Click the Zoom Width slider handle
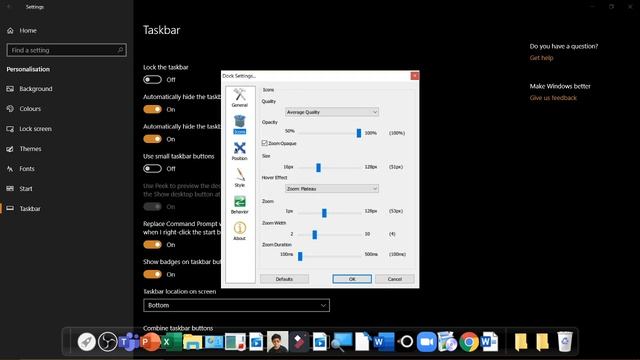Viewport: 640px width, 360px height. pyautogui.click(x=315, y=234)
